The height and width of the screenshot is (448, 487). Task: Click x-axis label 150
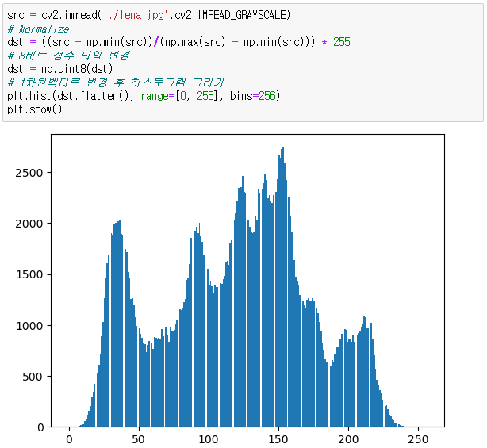[278, 439]
